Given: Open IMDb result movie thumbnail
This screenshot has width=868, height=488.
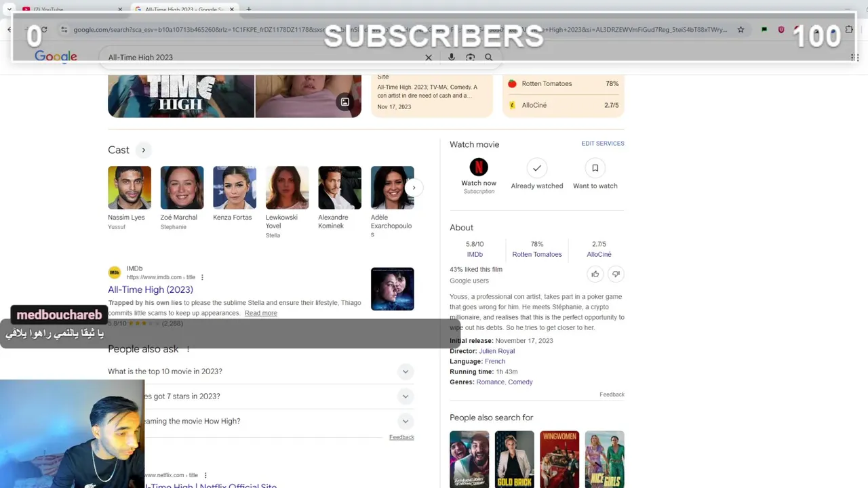Looking at the screenshot, I should pos(392,289).
